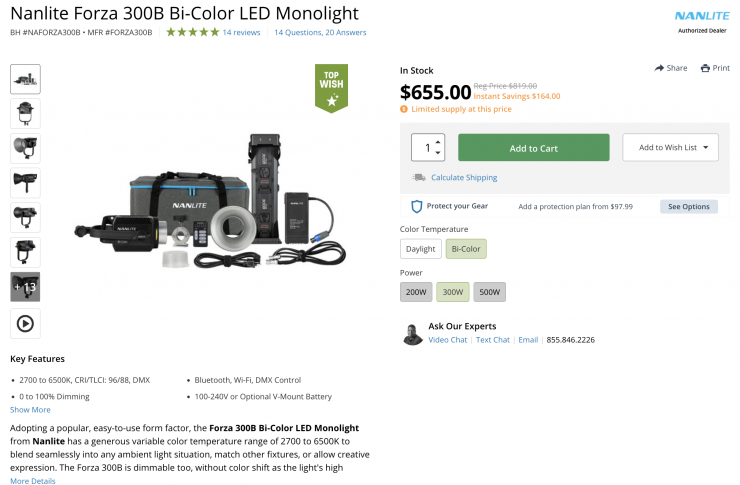Click the Top Wish badge icon
Image resolution: width=740 pixels, height=485 pixels.
(x=331, y=88)
